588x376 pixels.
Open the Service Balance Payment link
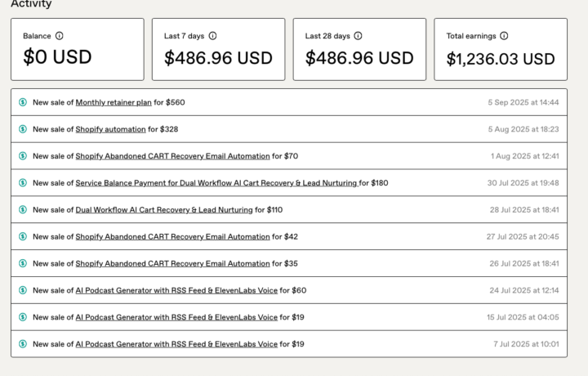tap(216, 183)
